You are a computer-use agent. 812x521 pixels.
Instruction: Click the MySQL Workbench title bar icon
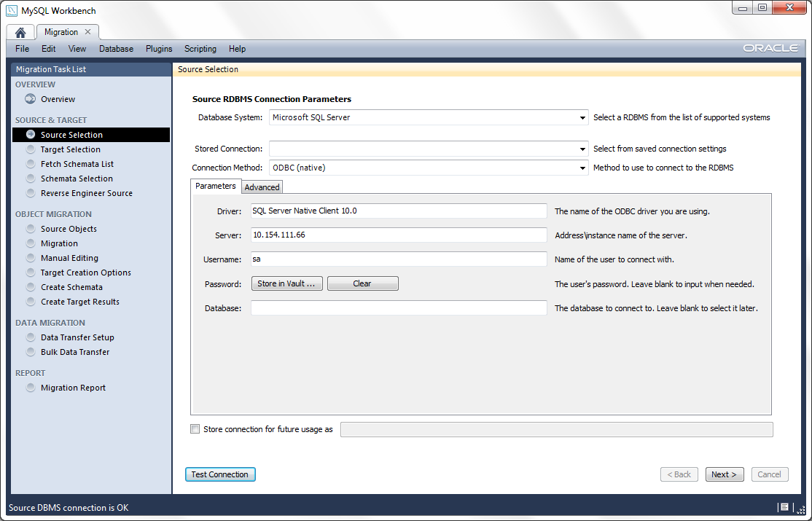point(12,11)
